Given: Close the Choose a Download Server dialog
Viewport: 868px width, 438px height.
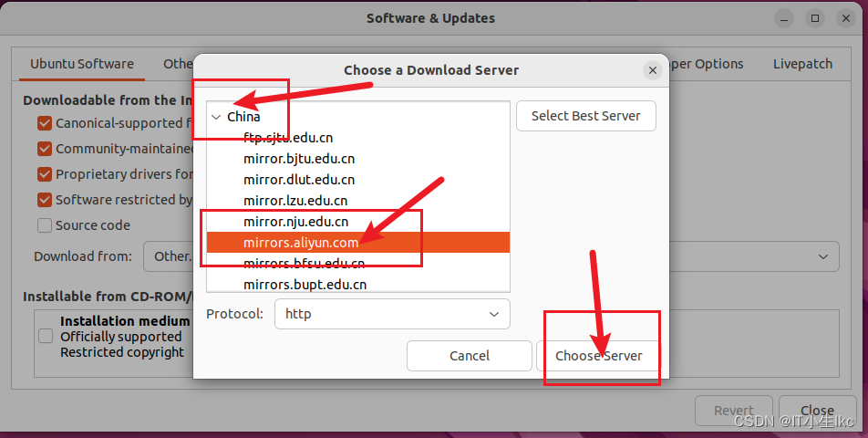Looking at the screenshot, I should click(x=653, y=70).
